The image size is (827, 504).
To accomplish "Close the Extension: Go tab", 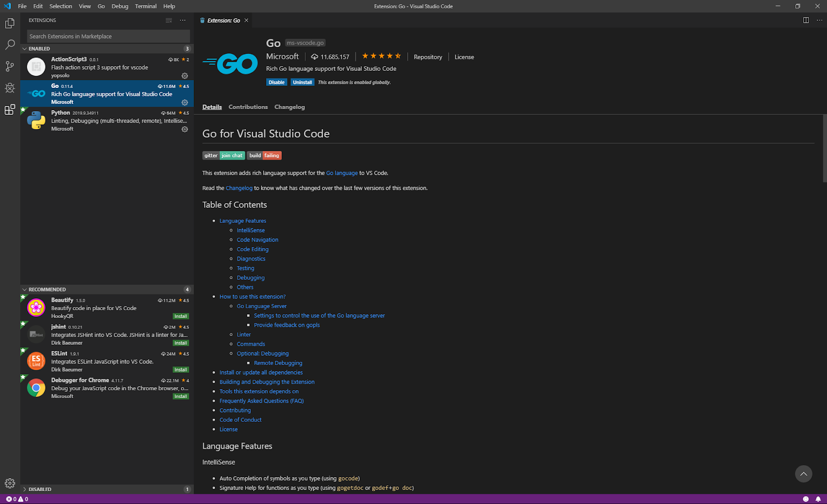I will [x=247, y=21].
